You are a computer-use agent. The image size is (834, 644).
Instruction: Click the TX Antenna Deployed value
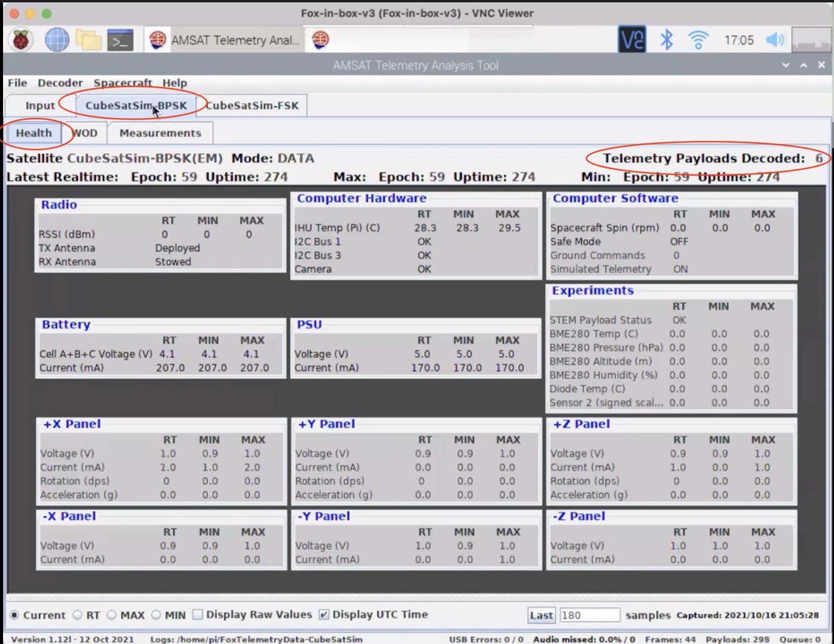click(x=177, y=248)
